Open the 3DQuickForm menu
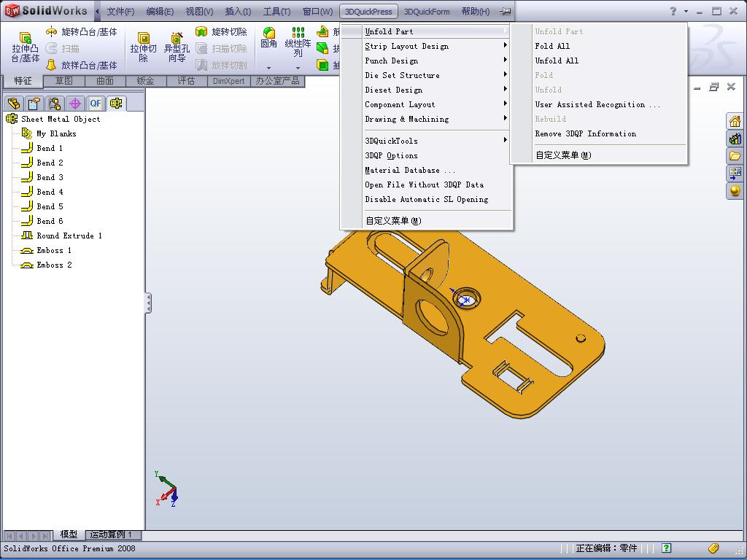Image resolution: width=747 pixels, height=560 pixels. 426,12
